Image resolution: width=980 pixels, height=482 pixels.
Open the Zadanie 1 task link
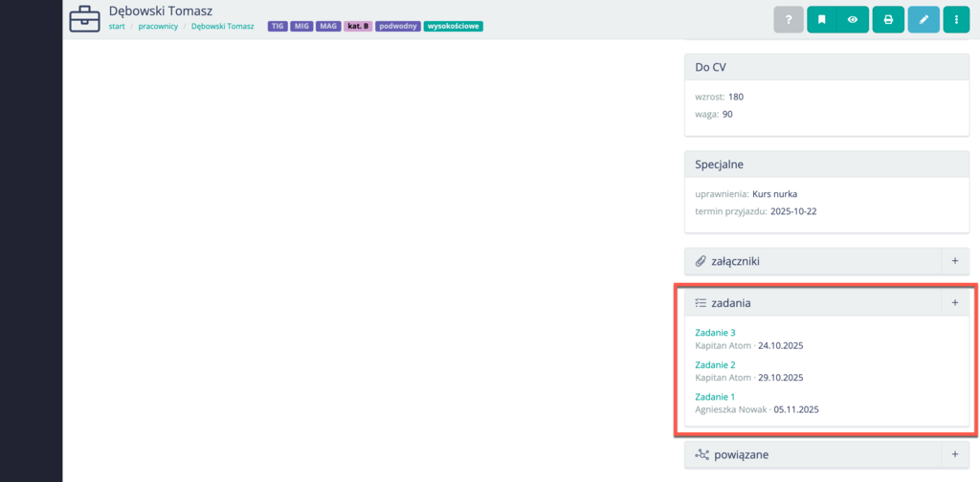tap(715, 396)
